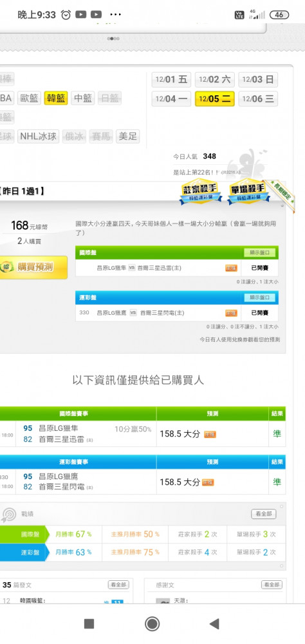Expand 發文 list with 看全部
Image resolution: width=305 pixels, height=644 pixels.
click(118, 585)
